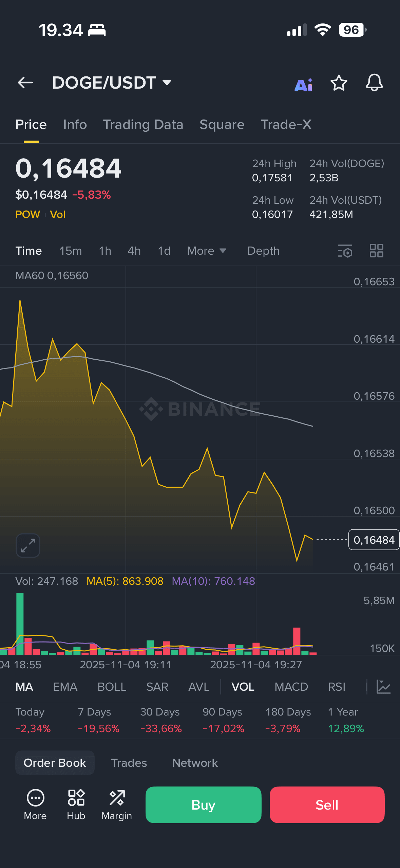Tap the 24h High value 0,17581
This screenshot has width=400, height=868.
(x=272, y=178)
